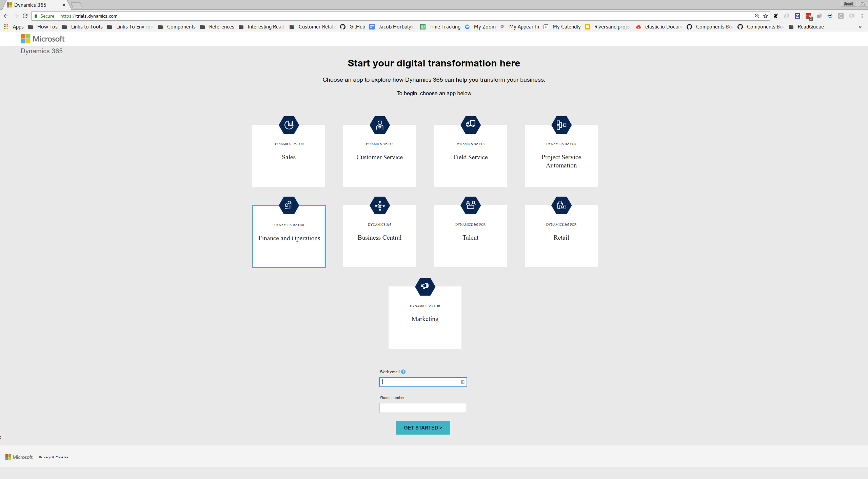Open the Time Tracking bookmark

click(x=440, y=27)
